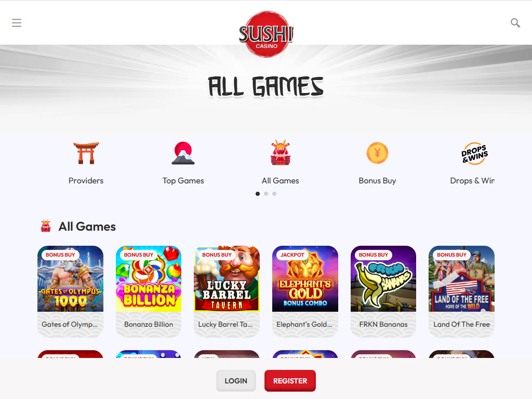Viewport: 532px width, 399px height.
Task: Select first carousel page dot
Action: click(258, 194)
